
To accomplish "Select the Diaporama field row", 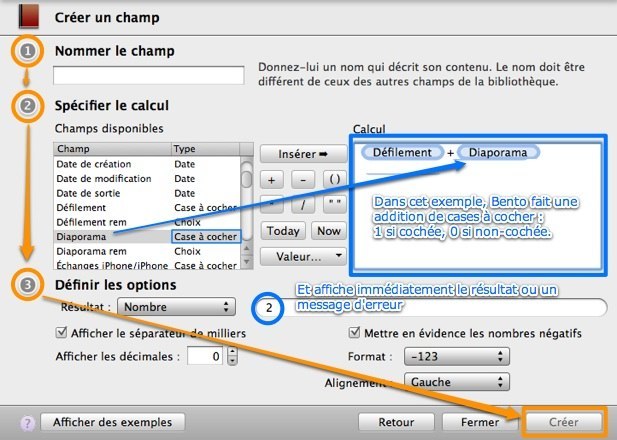I will [147, 237].
